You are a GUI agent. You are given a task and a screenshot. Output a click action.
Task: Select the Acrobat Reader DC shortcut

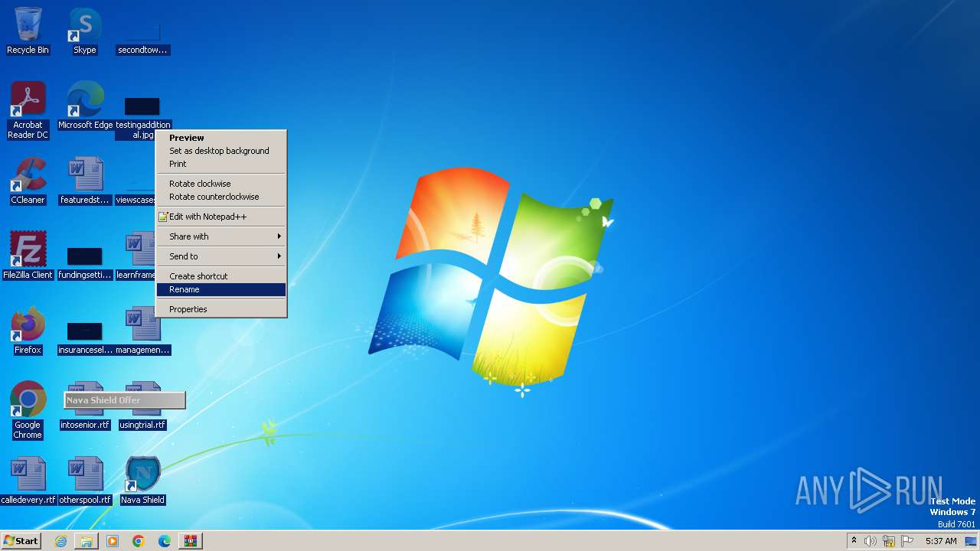coord(28,110)
